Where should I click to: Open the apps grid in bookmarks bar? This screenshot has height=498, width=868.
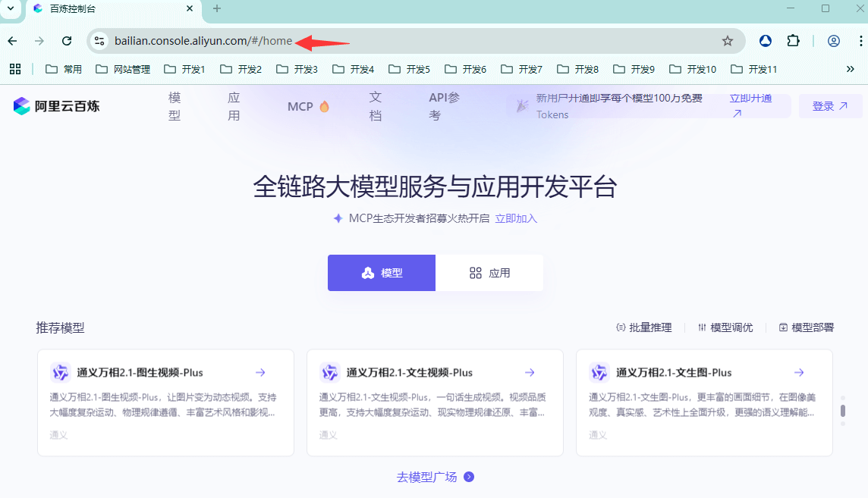tap(15, 69)
